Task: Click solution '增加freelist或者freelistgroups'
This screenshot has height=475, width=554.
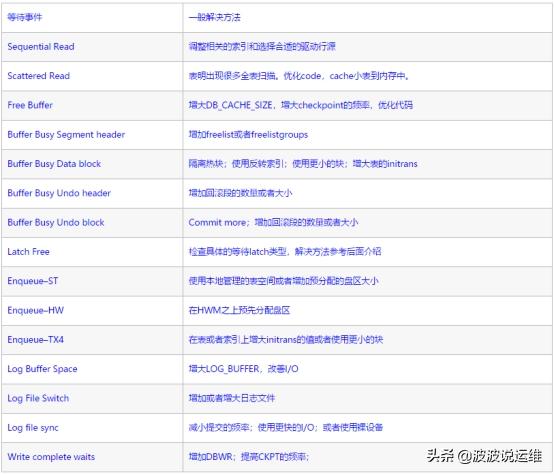Action: click(248, 134)
